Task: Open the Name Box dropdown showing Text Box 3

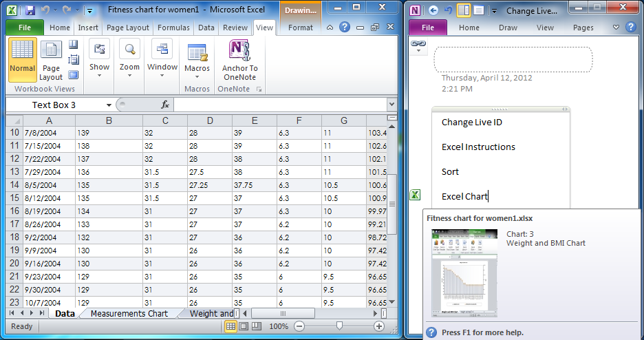Action: tap(109, 105)
